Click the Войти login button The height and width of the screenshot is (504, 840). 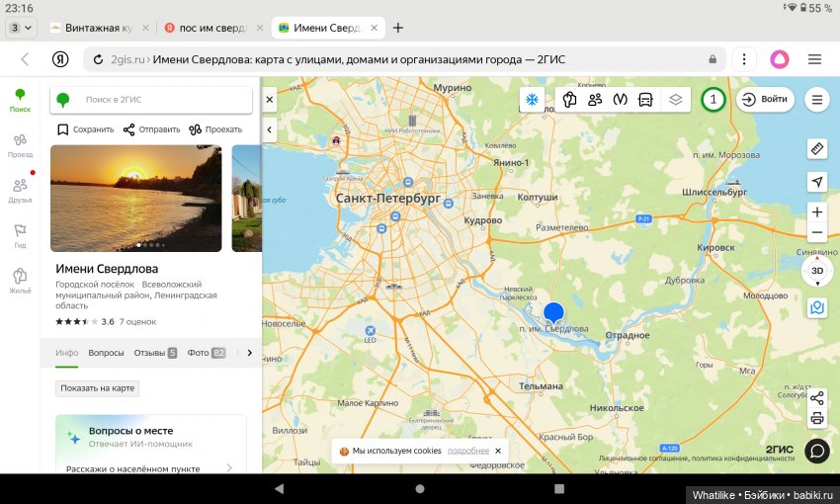click(x=765, y=100)
